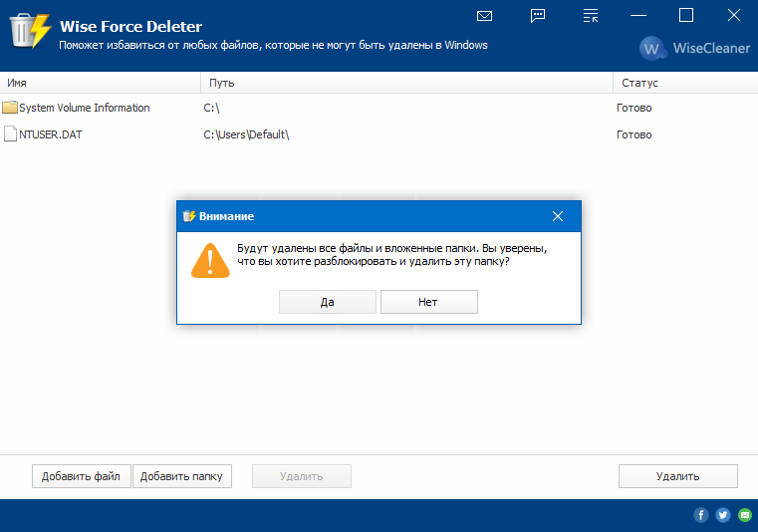Select the NTUSER.DAT file row
Image resolution: width=758 pixels, height=532 pixels.
click(50, 134)
